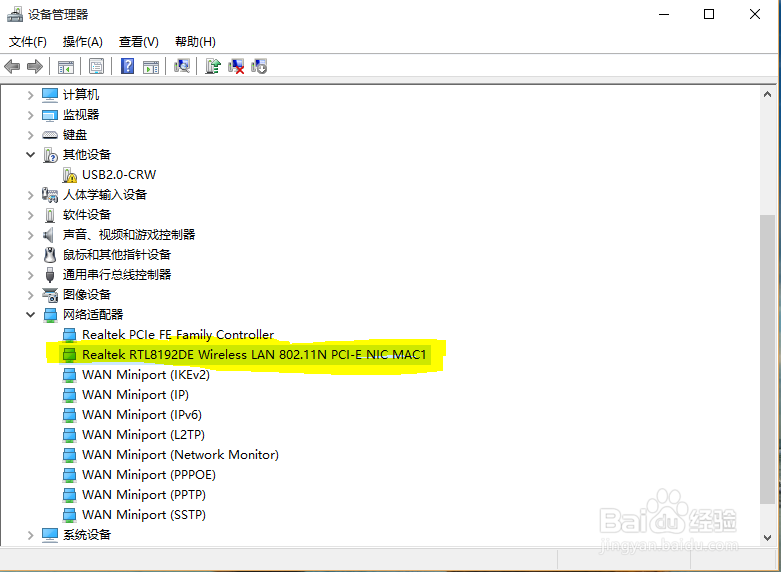
Task: Expand the 鼠标和其他指针设备 node
Action: coord(30,255)
